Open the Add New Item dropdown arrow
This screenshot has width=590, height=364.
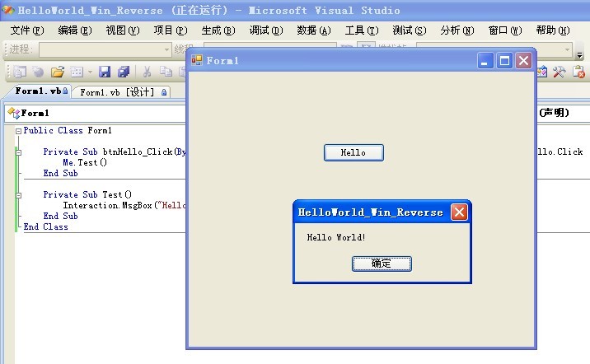point(90,72)
